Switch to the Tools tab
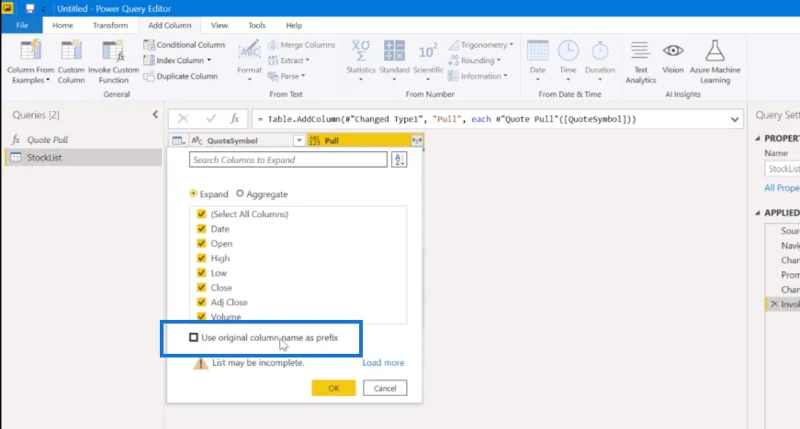 coord(257,25)
